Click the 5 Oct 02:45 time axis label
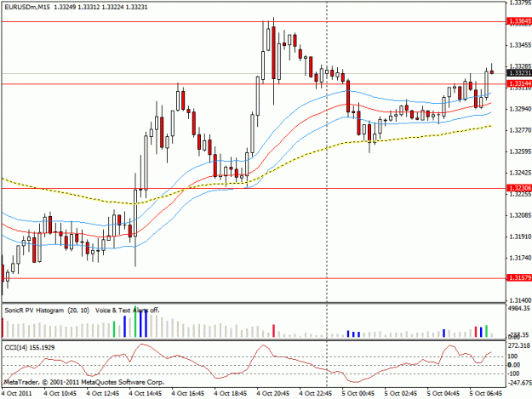This screenshot has width=532, height=399. point(401,394)
